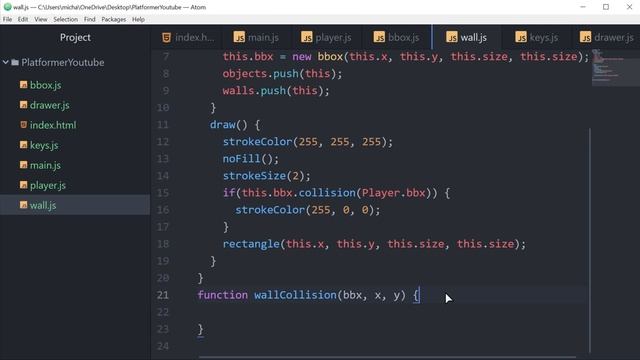Open bbox.js in the tree view

pyautogui.click(x=75, y=85)
